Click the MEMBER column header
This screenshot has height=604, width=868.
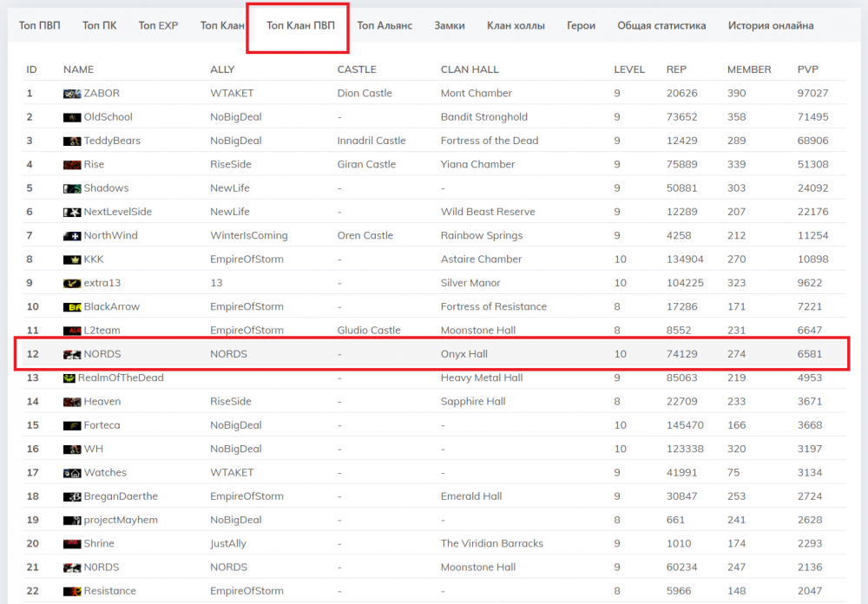[748, 69]
